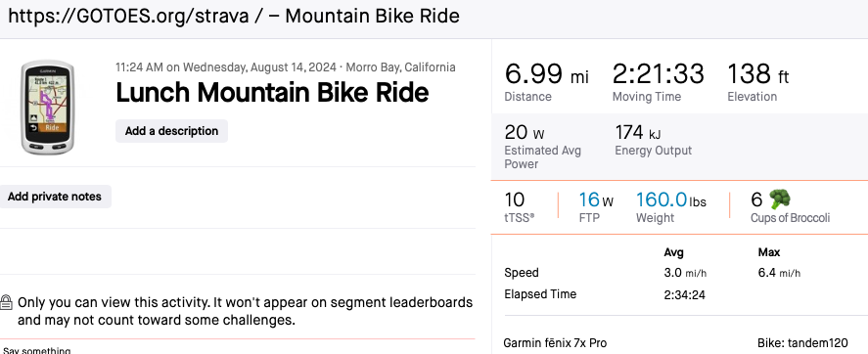The height and width of the screenshot is (354, 868).
Task: Click the blue 160.0 lbs weight value
Action: coord(671,199)
